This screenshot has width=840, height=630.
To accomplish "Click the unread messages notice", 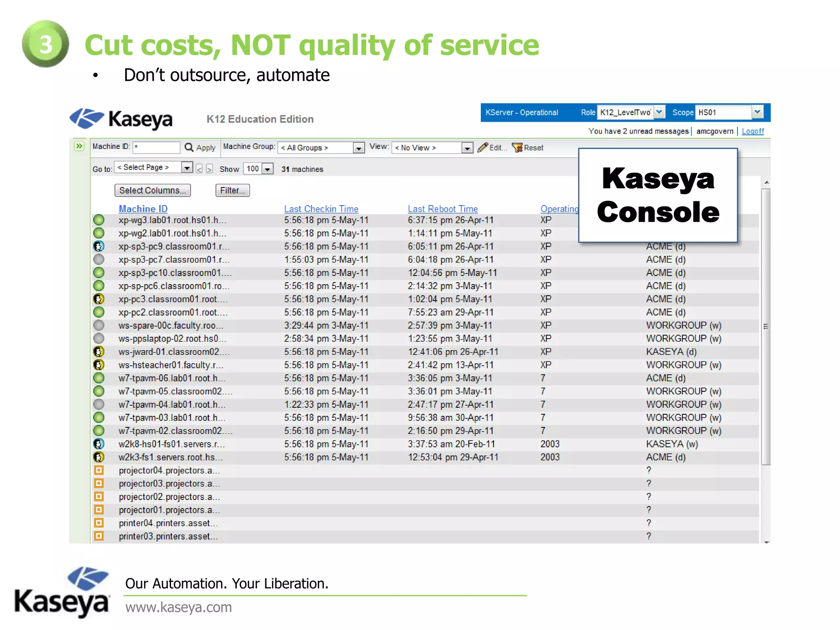I will (639, 131).
